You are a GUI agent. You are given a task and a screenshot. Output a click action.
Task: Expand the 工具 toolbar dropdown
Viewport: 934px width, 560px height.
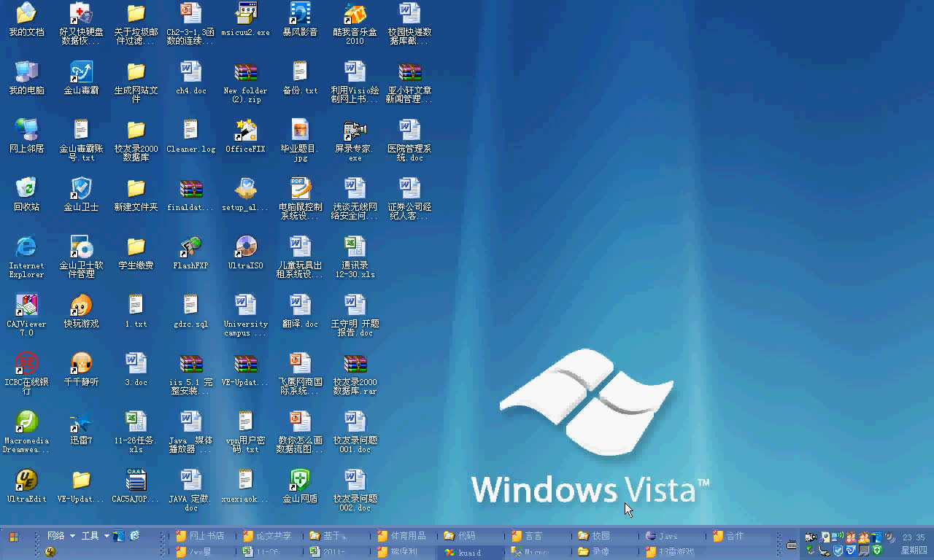coord(107,536)
